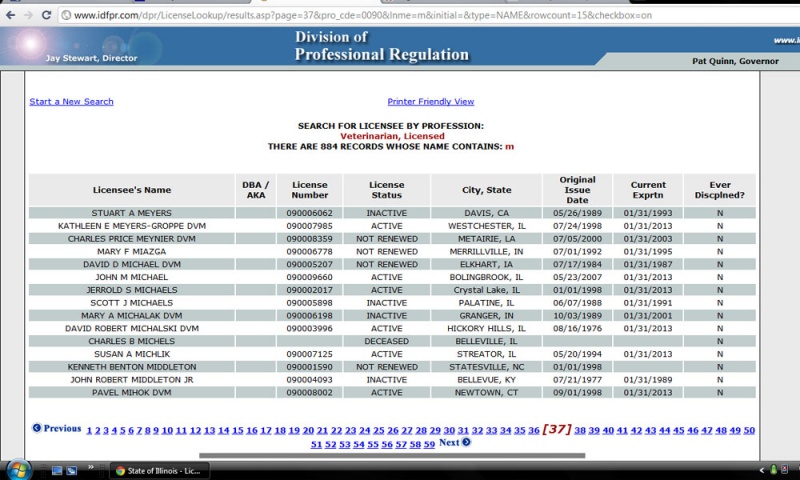The height and width of the screenshot is (480, 800).
Task: Click the site info globe icon
Action: click(x=66, y=15)
